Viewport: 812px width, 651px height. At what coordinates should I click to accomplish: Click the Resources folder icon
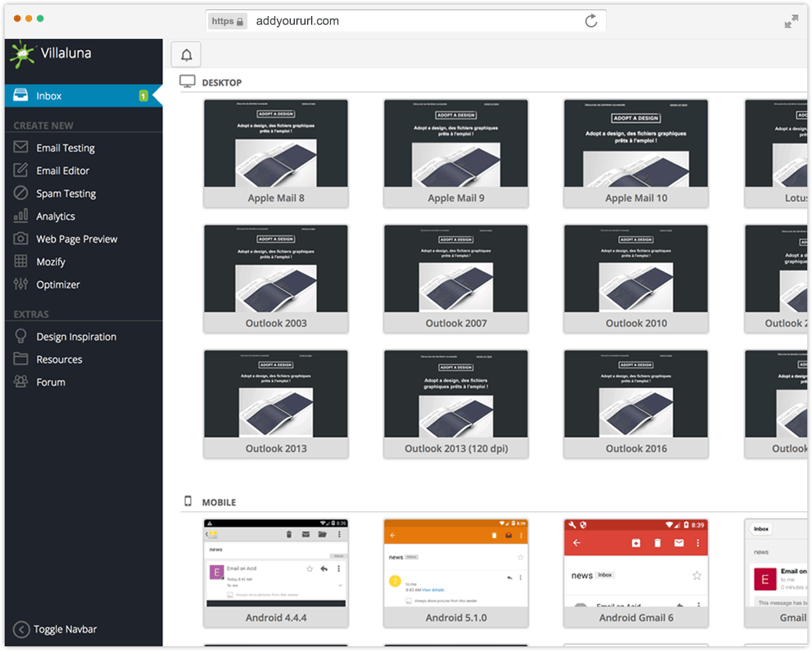click(21, 359)
